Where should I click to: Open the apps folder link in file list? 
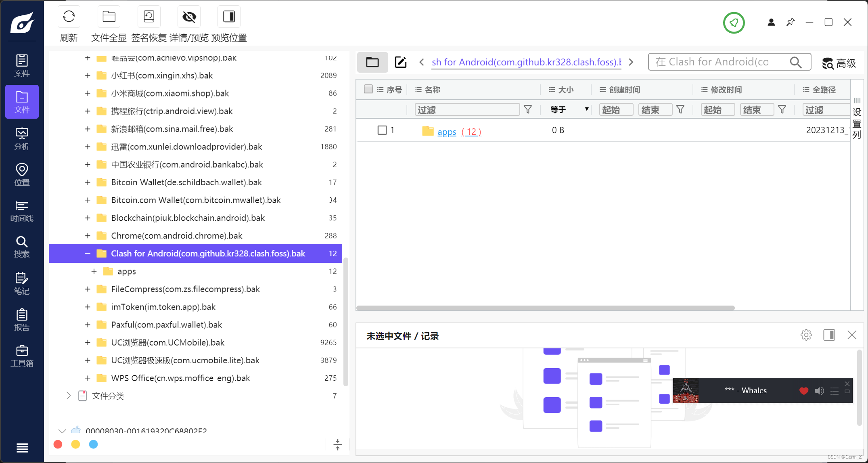pyautogui.click(x=446, y=132)
